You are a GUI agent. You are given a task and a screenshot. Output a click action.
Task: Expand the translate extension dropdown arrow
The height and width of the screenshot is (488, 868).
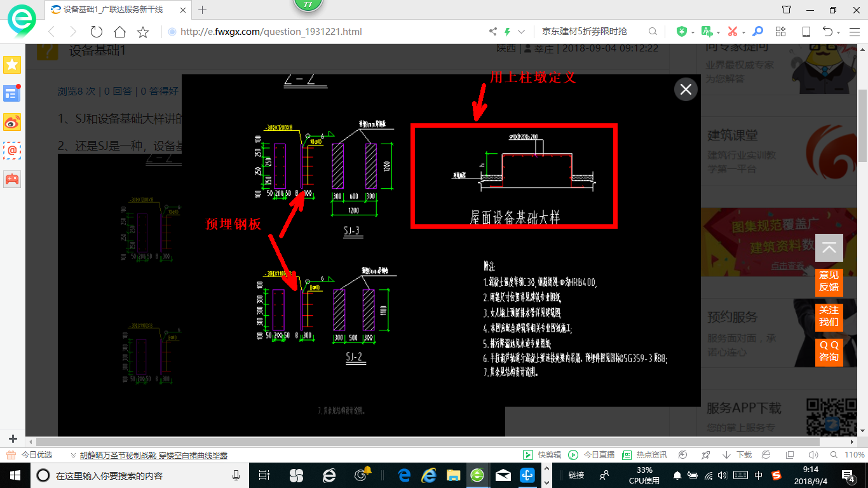pyautogui.click(x=717, y=32)
